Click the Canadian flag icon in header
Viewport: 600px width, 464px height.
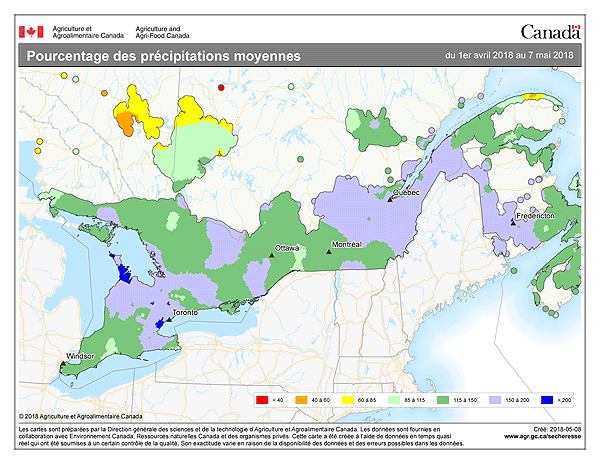tap(31, 31)
